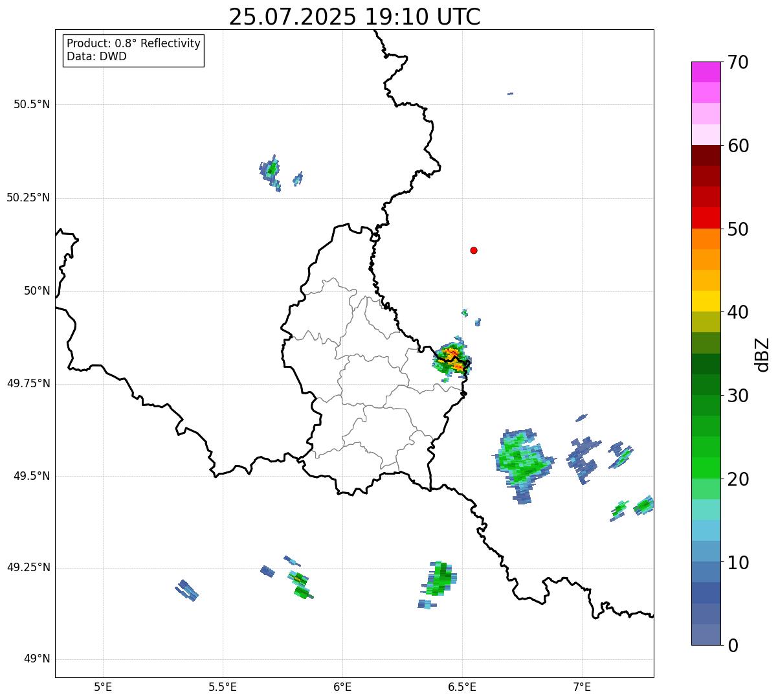Click the 6.5°E longitude tick label
The width and height of the screenshot is (778, 700).
[462, 686]
